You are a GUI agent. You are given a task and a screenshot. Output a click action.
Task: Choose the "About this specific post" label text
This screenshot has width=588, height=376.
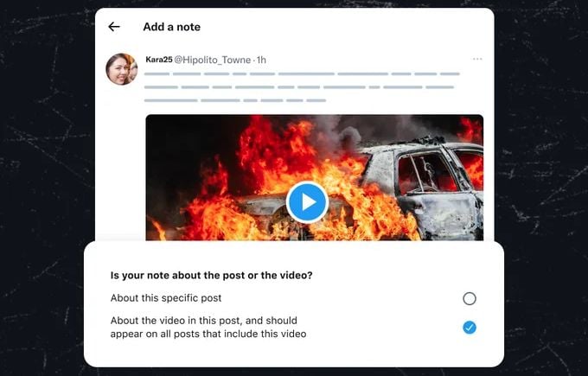166,298
